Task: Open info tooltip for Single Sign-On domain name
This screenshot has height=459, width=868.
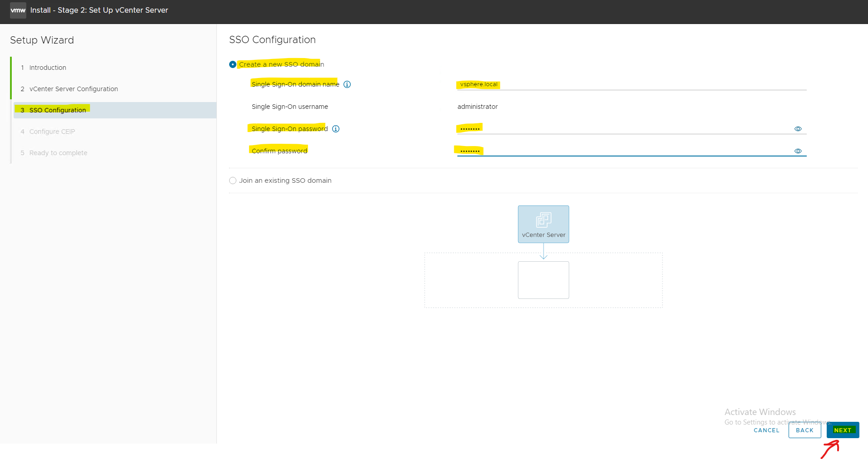Action: [347, 84]
